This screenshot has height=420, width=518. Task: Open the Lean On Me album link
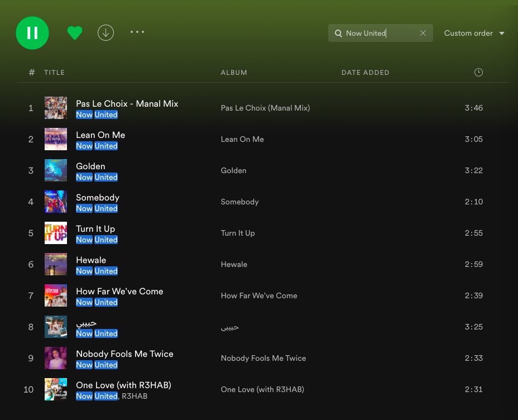click(242, 139)
